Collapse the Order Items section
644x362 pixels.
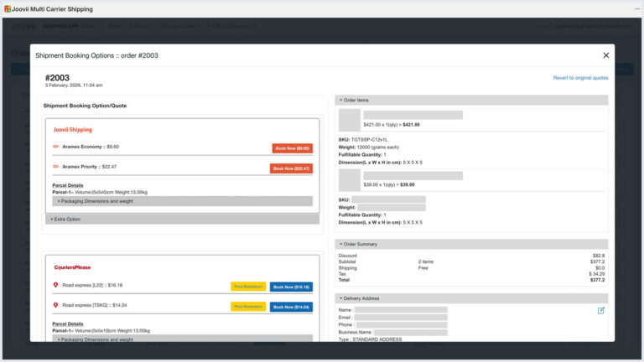355,100
